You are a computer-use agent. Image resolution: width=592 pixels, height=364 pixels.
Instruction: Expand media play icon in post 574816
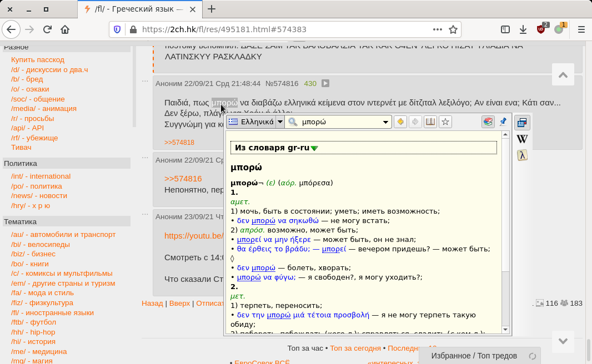point(325,83)
